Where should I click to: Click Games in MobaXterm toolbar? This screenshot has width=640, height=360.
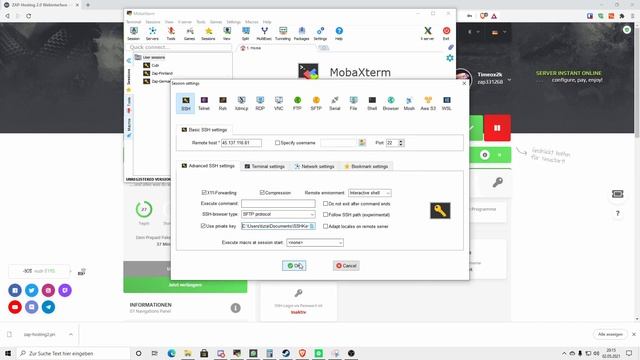pos(189,33)
